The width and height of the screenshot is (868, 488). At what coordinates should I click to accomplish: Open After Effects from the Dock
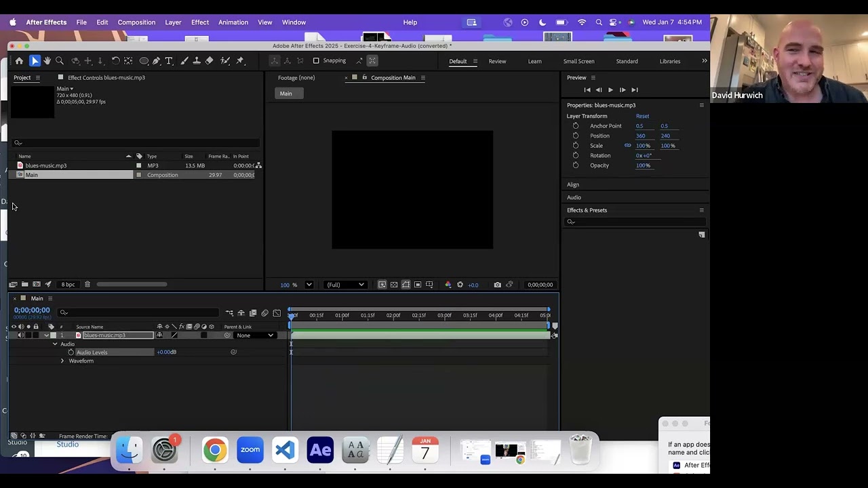click(x=320, y=449)
